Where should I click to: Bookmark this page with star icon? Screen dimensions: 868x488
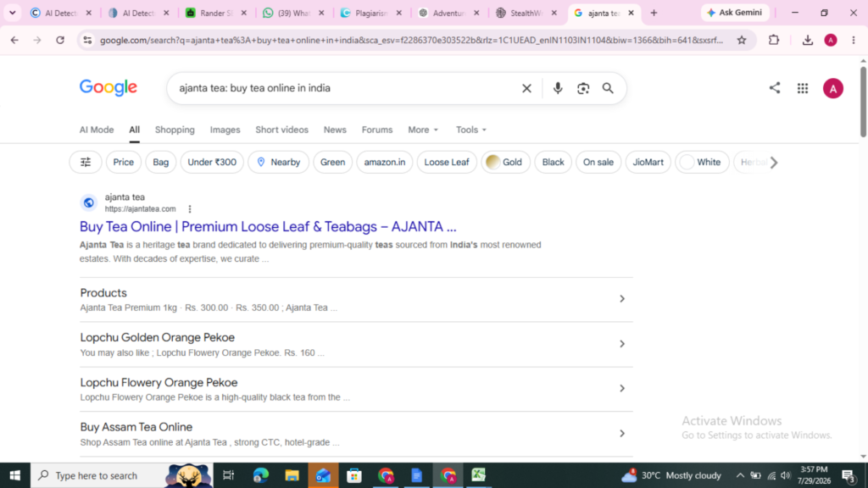click(742, 40)
